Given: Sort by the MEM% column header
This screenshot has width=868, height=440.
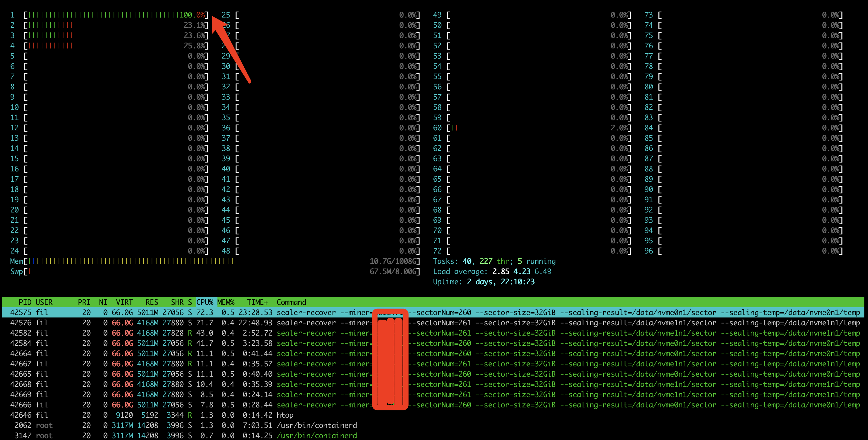Looking at the screenshot, I should click(226, 302).
